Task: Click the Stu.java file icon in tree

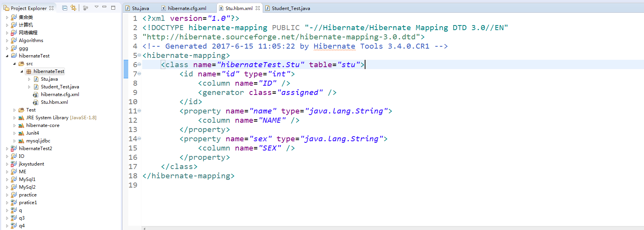Action: [x=36, y=79]
